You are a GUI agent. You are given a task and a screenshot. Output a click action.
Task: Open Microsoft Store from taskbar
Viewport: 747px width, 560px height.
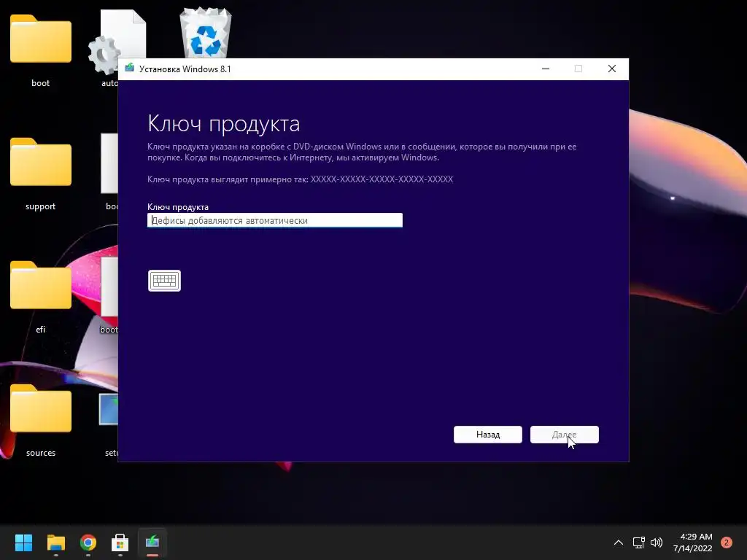click(120, 542)
